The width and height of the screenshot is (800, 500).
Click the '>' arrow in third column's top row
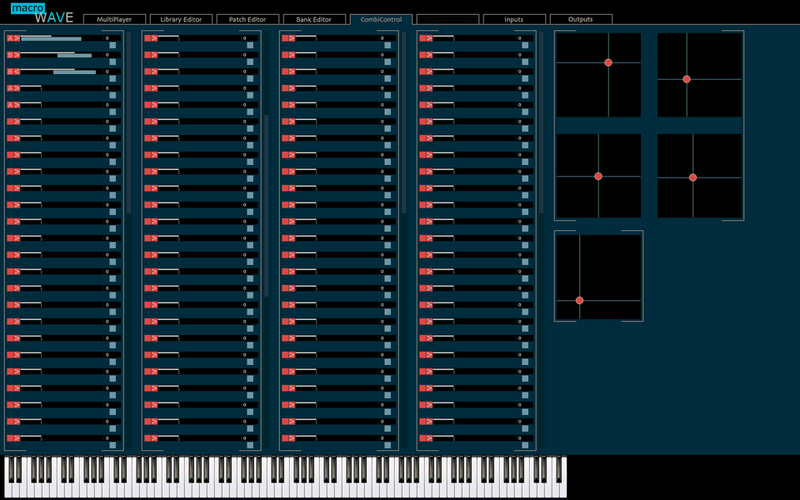click(292, 38)
